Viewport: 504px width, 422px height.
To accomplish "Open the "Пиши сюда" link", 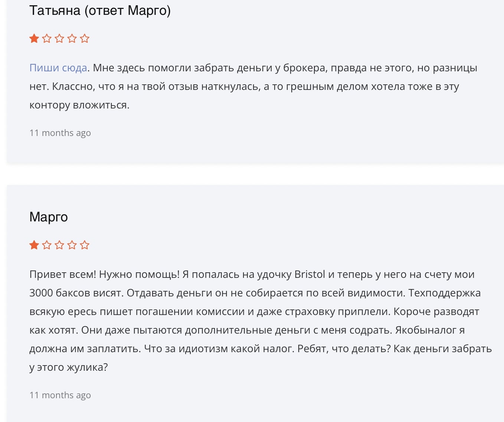I will (58, 68).
